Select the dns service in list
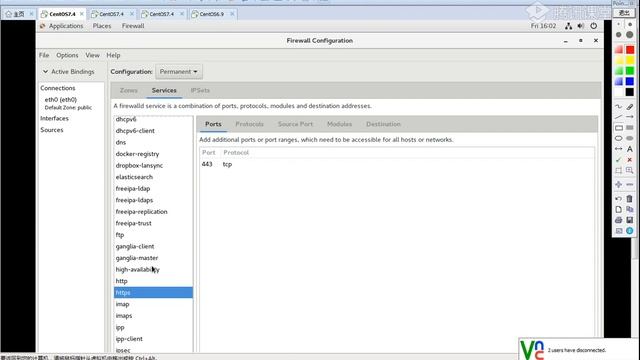The image size is (640, 360). coord(153,142)
